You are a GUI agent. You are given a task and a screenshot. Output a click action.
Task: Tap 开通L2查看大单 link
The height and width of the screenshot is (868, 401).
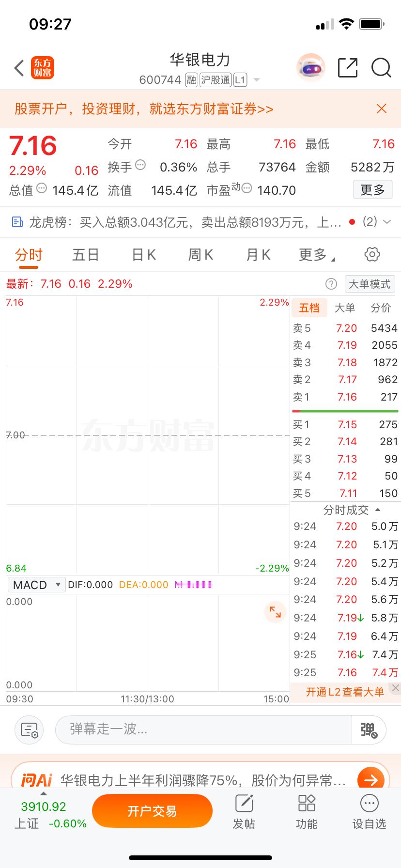(x=345, y=692)
